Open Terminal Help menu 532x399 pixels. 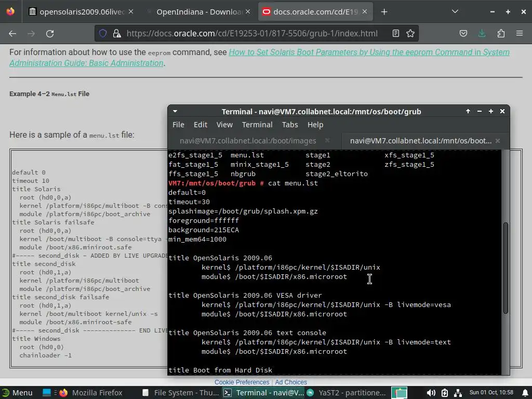[315, 125]
